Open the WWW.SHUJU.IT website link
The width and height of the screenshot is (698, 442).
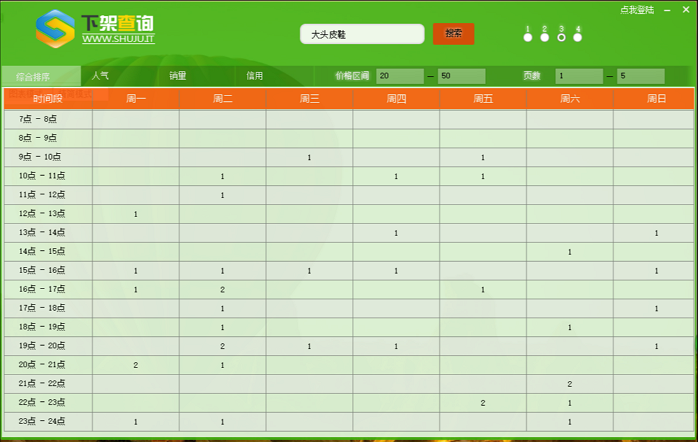(118, 39)
